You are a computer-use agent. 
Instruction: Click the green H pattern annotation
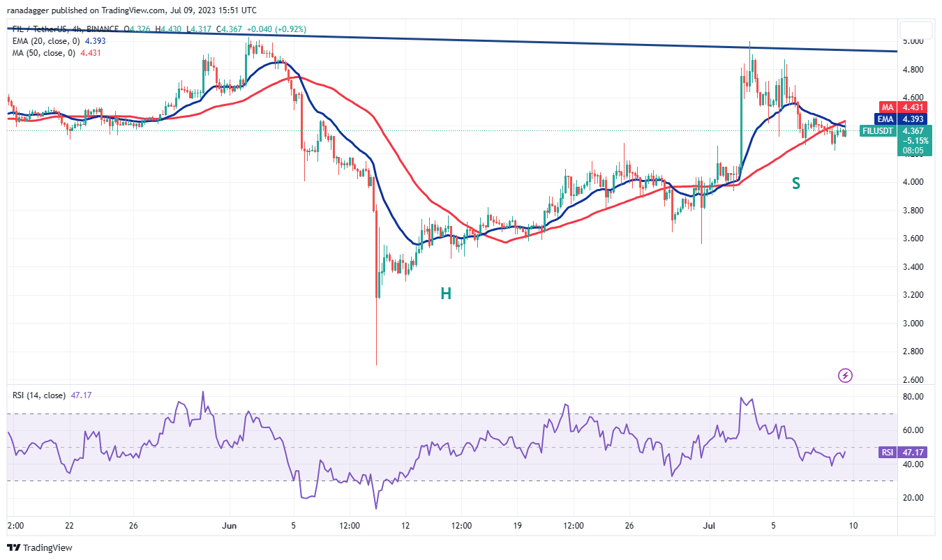pos(445,294)
